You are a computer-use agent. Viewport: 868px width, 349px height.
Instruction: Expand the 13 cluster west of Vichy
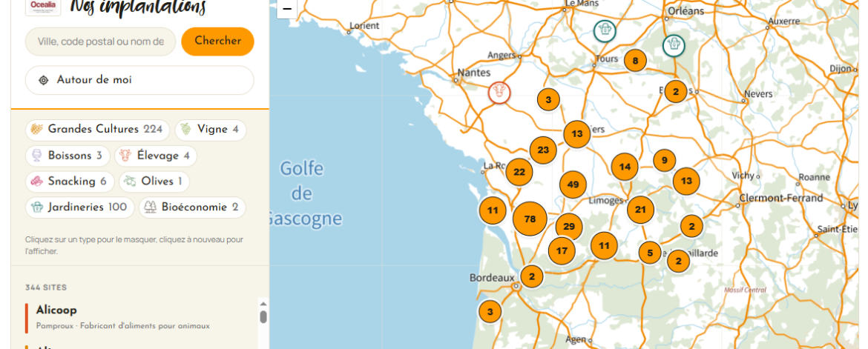[686, 181]
